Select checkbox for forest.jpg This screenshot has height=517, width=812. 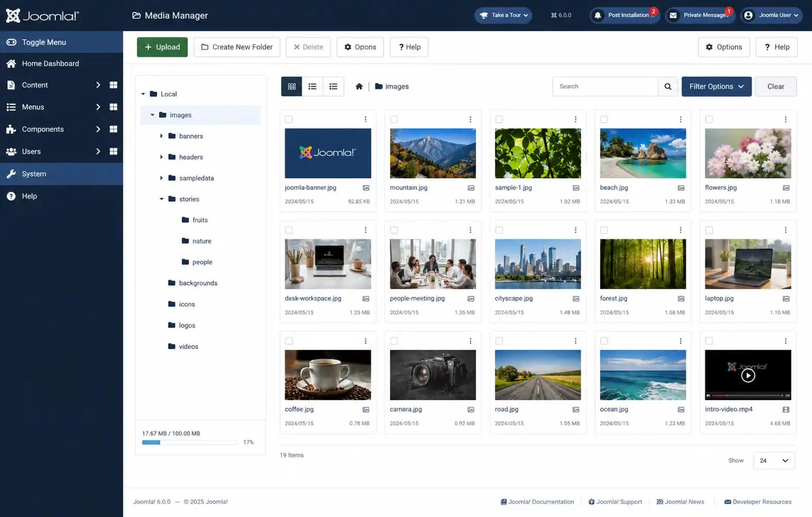604,230
